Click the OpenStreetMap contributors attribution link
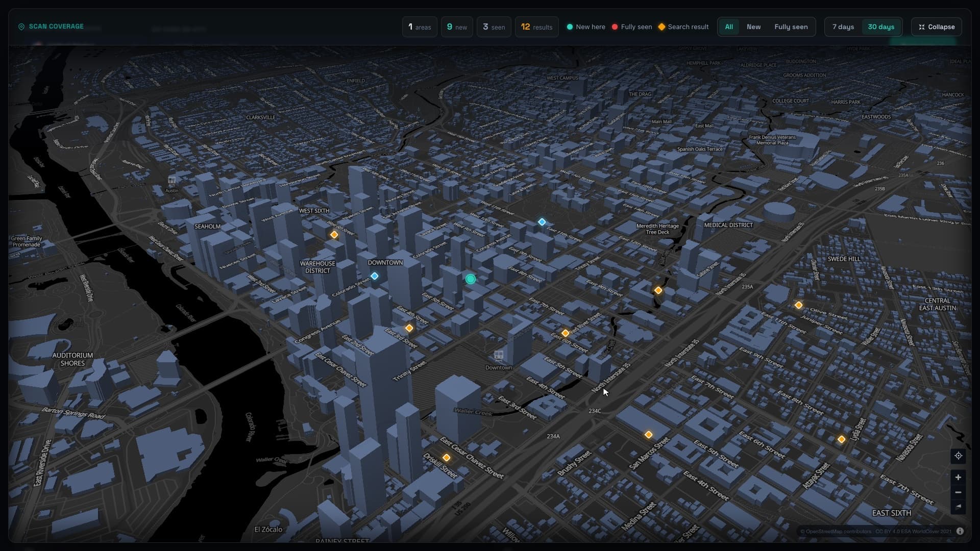The width and height of the screenshot is (980, 551). click(836, 532)
